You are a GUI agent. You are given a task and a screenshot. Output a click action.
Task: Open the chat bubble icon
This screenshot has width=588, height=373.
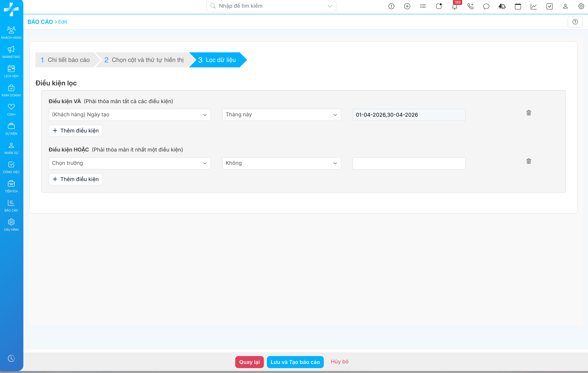(486, 6)
